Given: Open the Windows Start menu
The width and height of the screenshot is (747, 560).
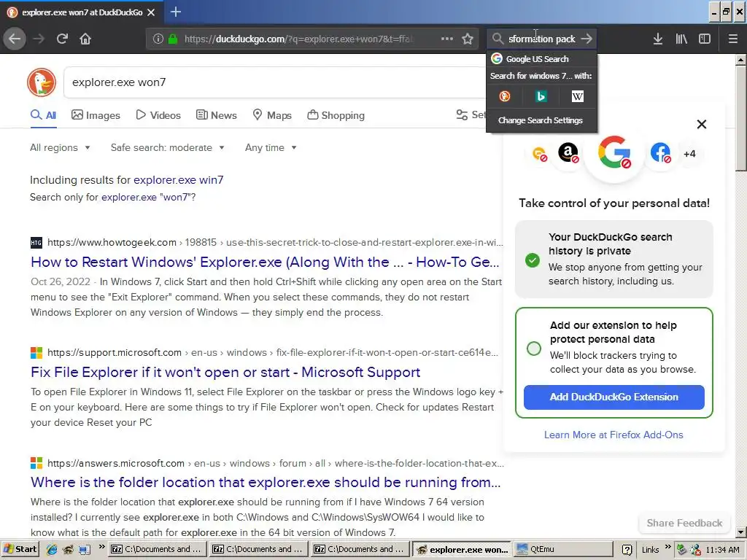Looking at the screenshot, I should coord(20,549).
